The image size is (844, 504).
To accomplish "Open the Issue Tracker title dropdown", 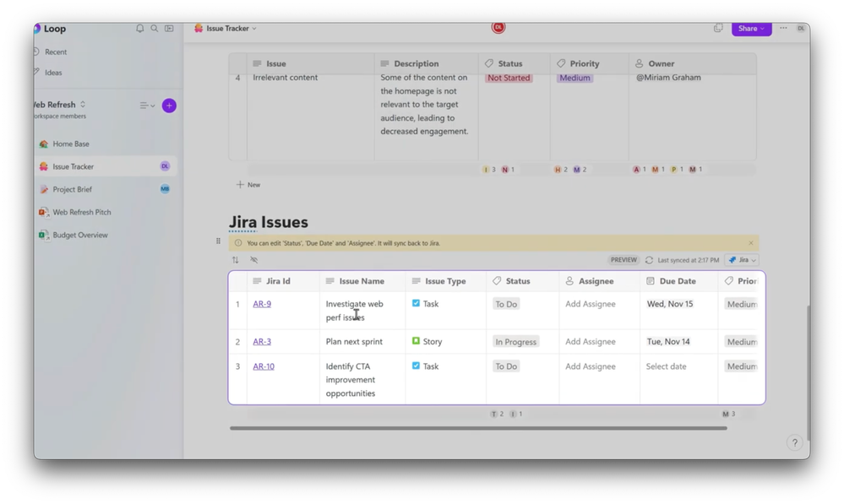I will point(226,29).
